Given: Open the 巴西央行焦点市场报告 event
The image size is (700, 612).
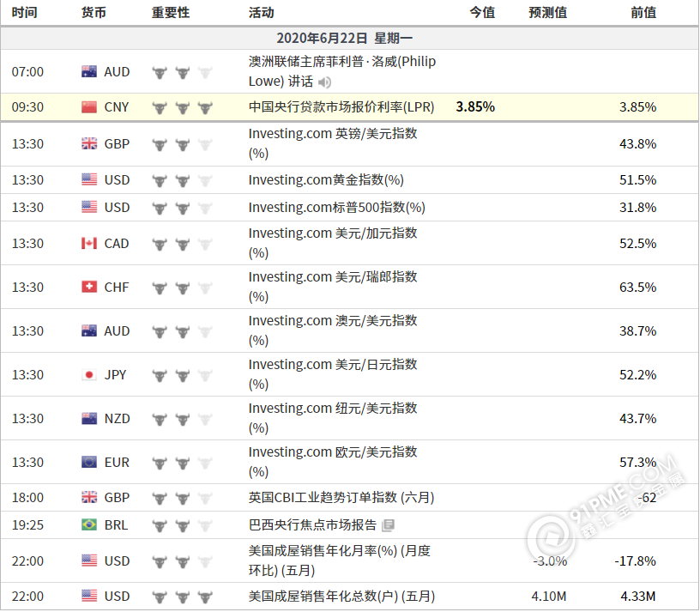Looking at the screenshot, I should [312, 525].
